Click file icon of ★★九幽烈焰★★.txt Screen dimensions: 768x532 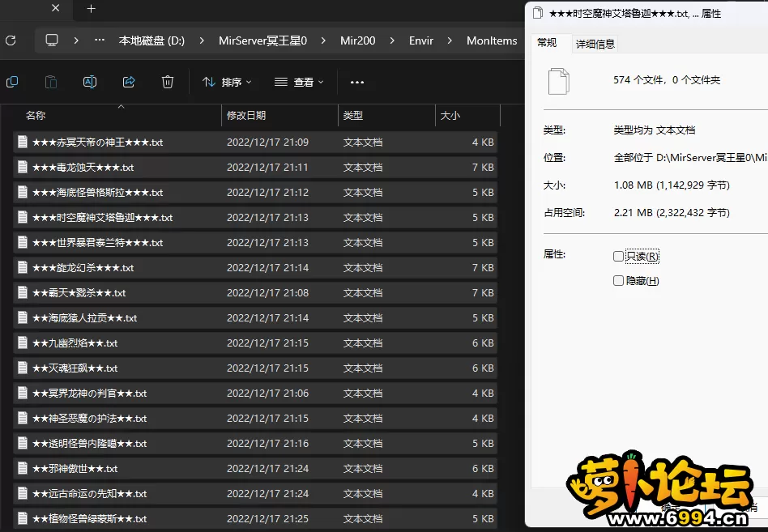[x=23, y=343]
